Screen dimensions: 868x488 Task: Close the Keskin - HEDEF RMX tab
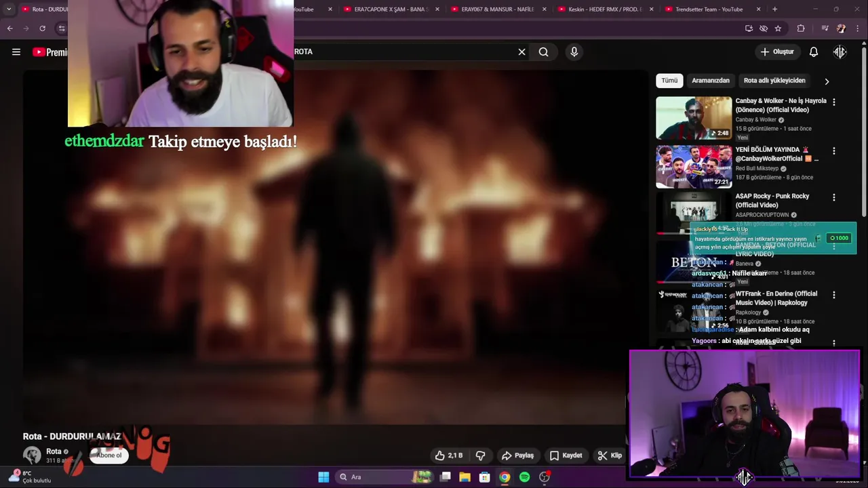pos(652,9)
